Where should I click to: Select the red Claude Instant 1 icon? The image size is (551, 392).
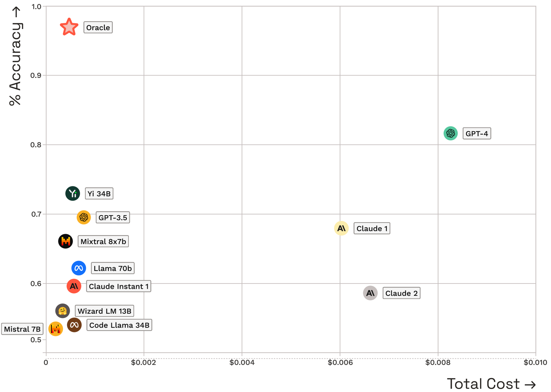pyautogui.click(x=74, y=286)
